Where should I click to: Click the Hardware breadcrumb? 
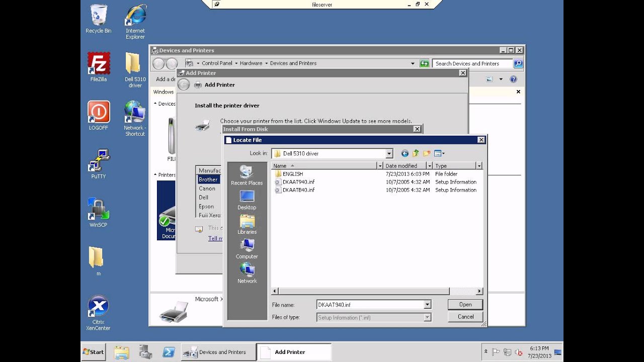click(x=251, y=63)
